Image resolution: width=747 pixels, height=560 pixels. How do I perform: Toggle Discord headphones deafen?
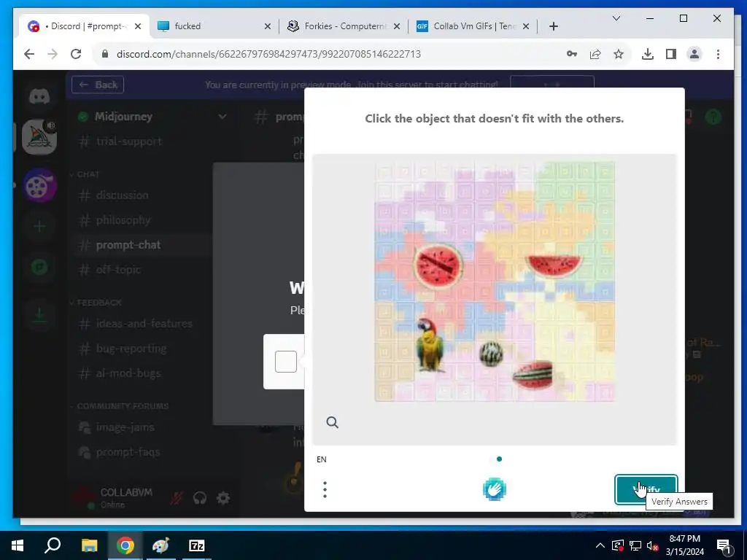click(200, 498)
